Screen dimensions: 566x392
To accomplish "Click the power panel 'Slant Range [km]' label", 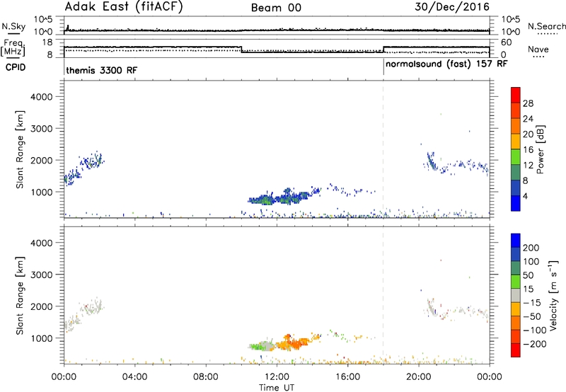I will point(20,149).
